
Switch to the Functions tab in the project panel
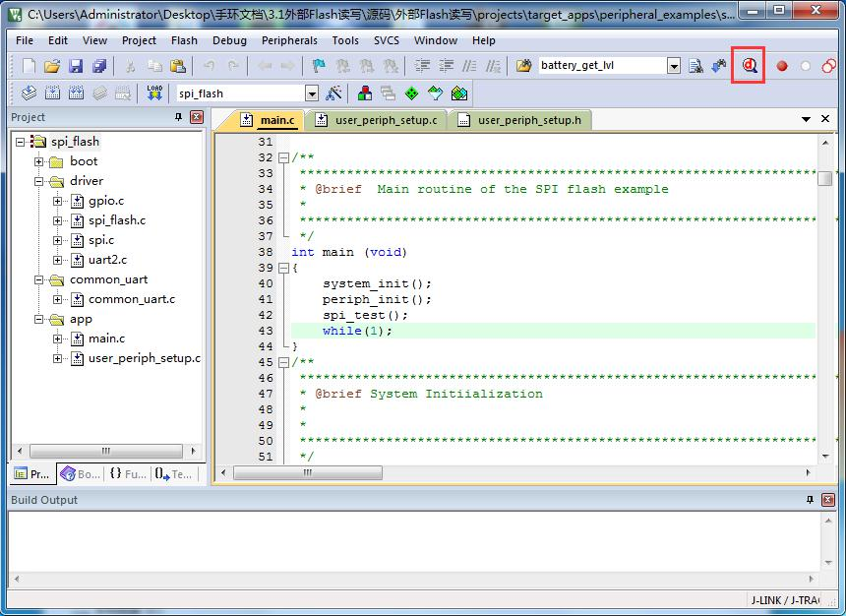128,474
